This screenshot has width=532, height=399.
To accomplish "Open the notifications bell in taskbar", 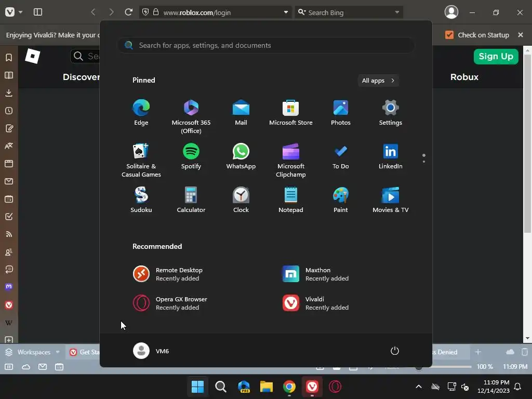I will tap(518, 387).
